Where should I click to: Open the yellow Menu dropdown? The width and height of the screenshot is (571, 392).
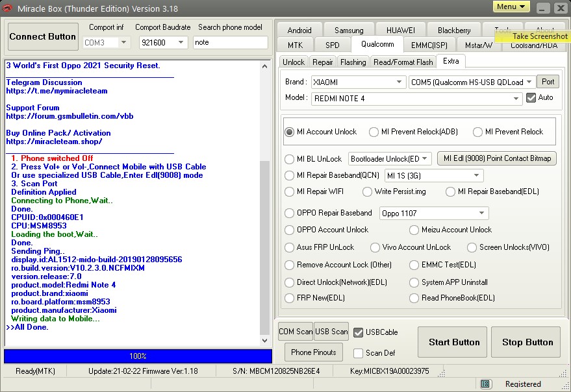click(x=511, y=6)
